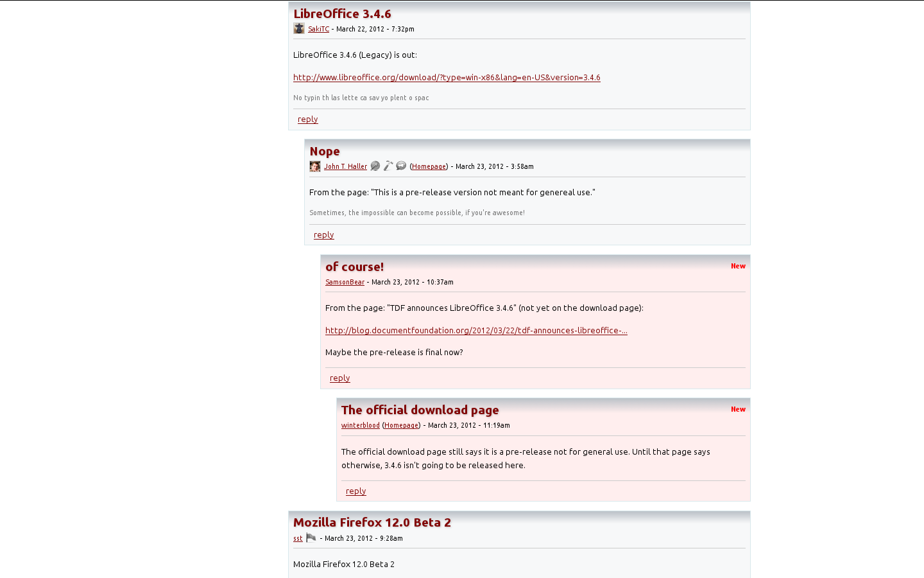The height and width of the screenshot is (578, 924).
Task: Reply to the Nope comment
Action: tap(323, 234)
